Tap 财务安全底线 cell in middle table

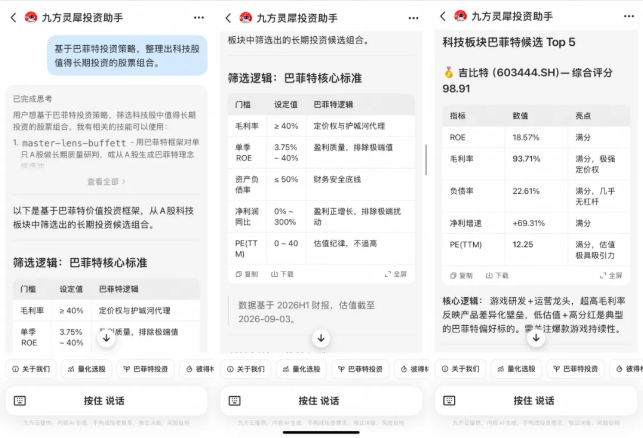(360, 184)
